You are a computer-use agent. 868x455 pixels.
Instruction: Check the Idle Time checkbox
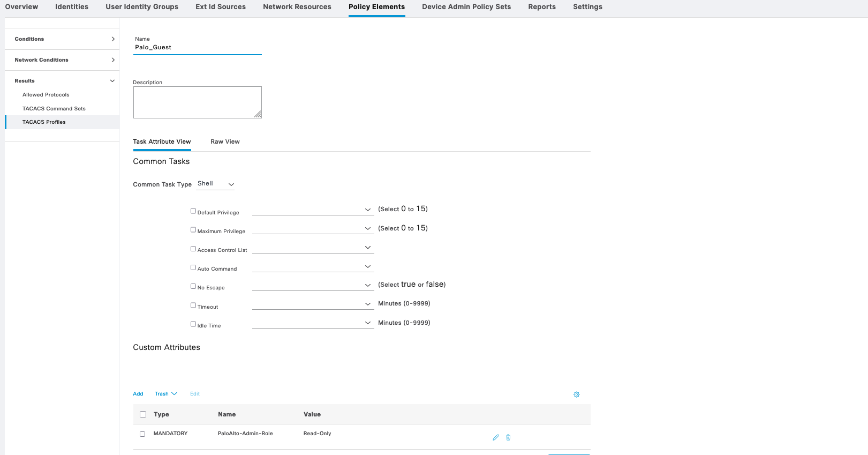(193, 324)
